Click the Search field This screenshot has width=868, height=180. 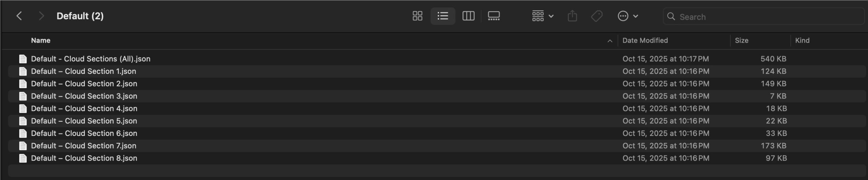coord(766,17)
